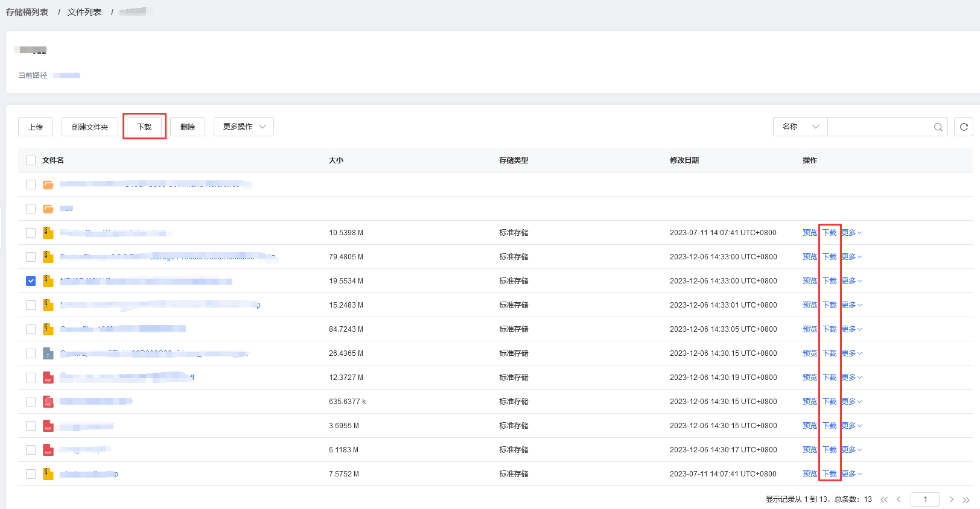Click the 大小 column header

click(x=336, y=160)
